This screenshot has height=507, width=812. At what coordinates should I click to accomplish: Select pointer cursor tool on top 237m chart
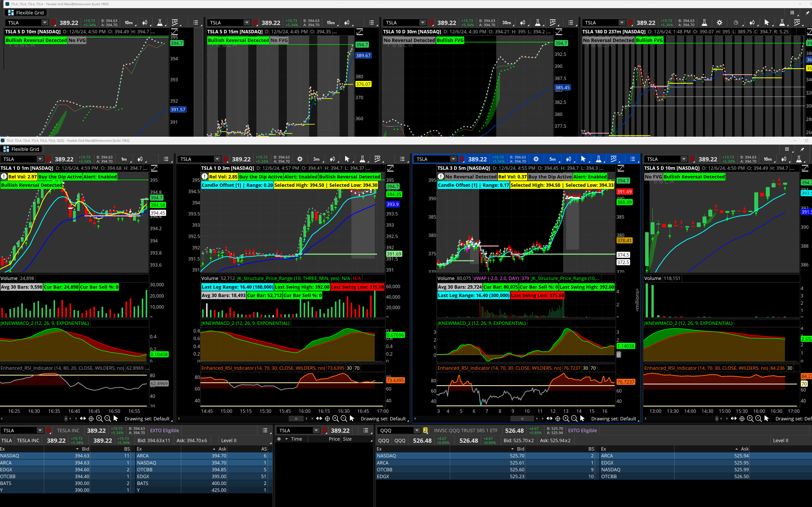(766, 23)
